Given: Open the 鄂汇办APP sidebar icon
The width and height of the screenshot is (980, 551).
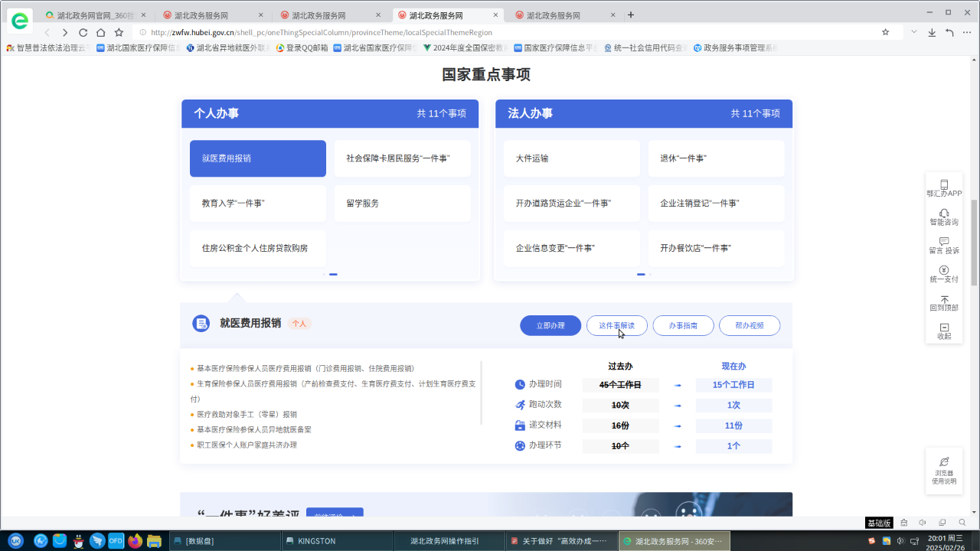Looking at the screenshot, I should [x=944, y=184].
